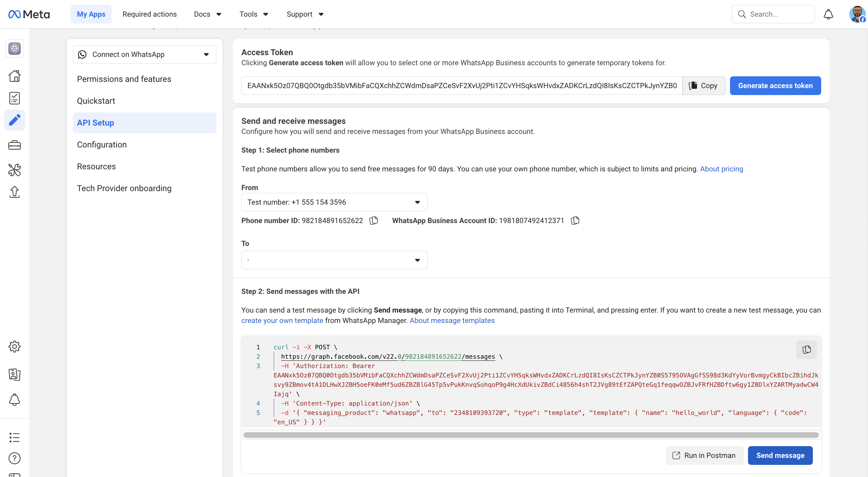868x477 pixels.
Task: Open the About pricing link
Action: point(721,169)
